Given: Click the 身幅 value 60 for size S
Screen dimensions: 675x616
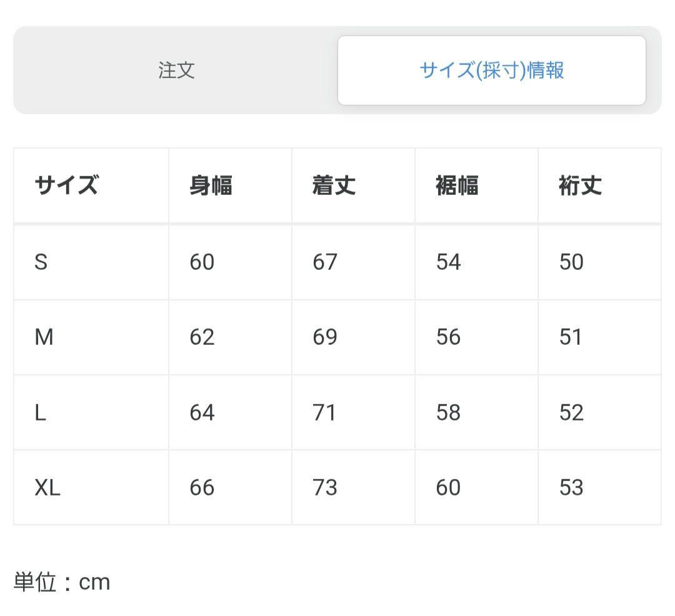Looking at the screenshot, I should click(200, 262).
